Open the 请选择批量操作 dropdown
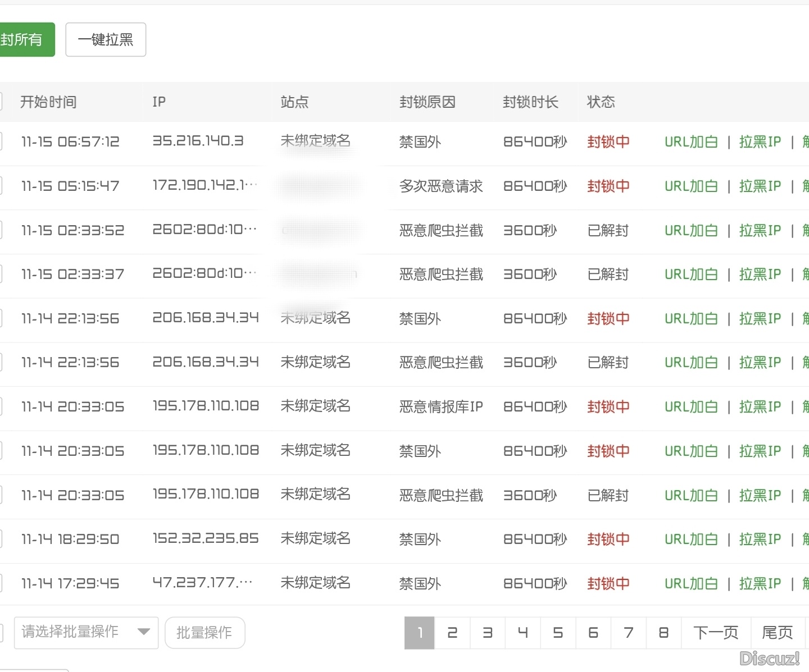Image resolution: width=809 pixels, height=672 pixels. [x=85, y=633]
